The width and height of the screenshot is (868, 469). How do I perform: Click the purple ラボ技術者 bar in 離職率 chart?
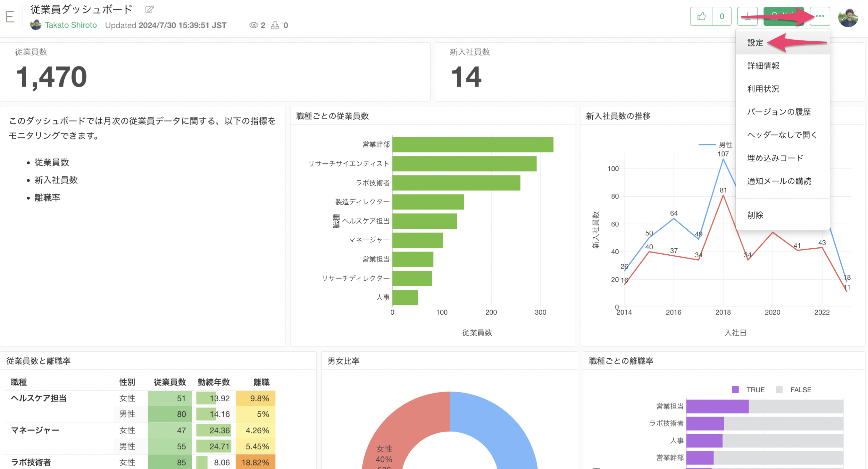[x=705, y=423]
